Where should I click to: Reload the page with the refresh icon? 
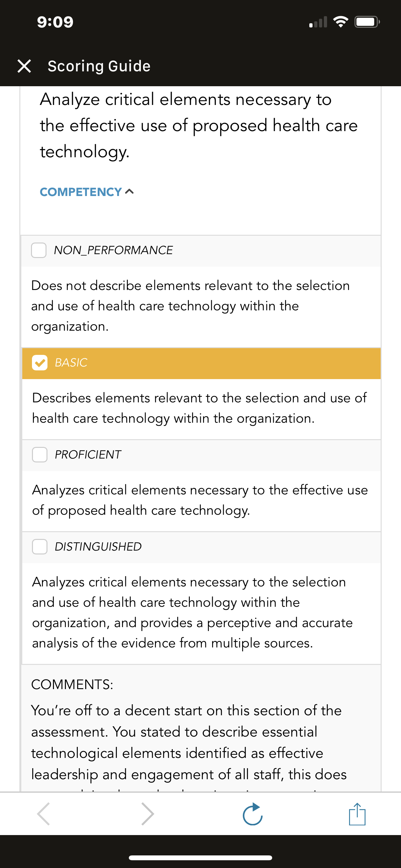tap(253, 814)
